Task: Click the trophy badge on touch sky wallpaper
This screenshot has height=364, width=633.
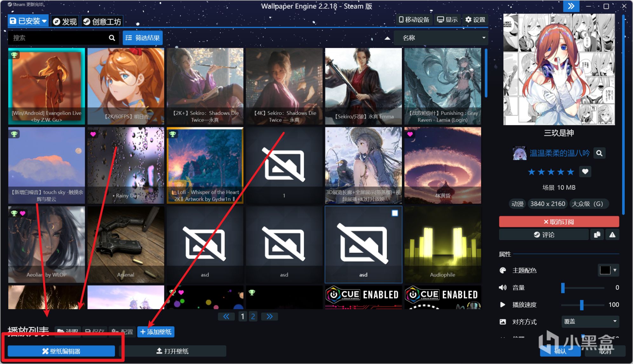Action: click(x=14, y=134)
